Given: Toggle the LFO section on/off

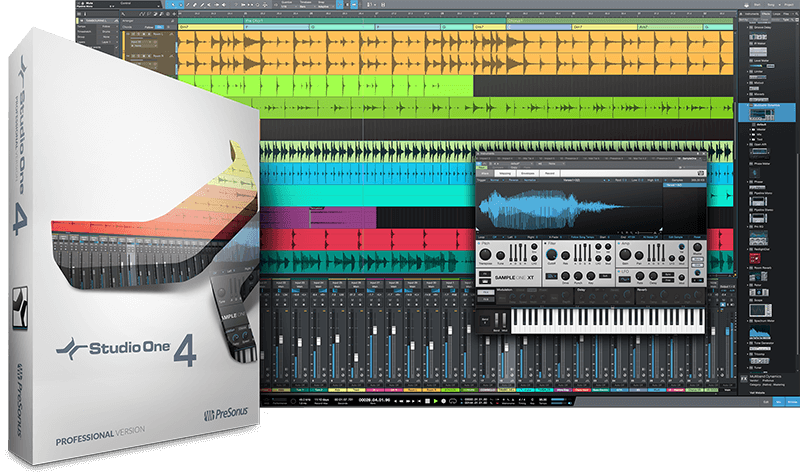Looking at the screenshot, I should (619, 271).
